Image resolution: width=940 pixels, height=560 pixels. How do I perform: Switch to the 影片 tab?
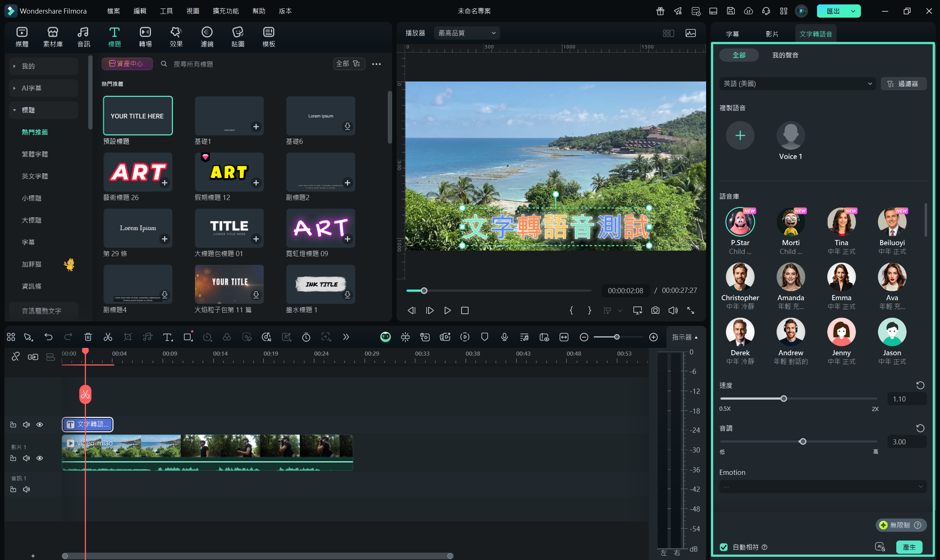pyautogui.click(x=771, y=34)
